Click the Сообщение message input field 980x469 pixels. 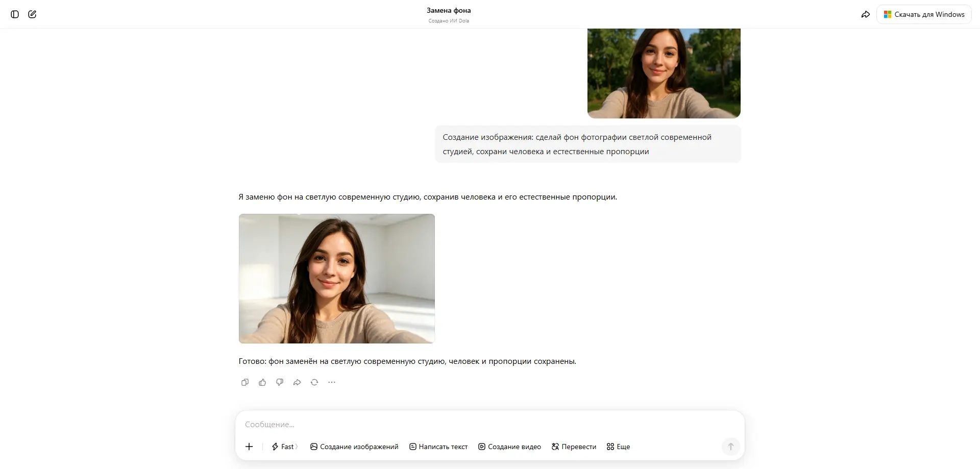[489, 424]
